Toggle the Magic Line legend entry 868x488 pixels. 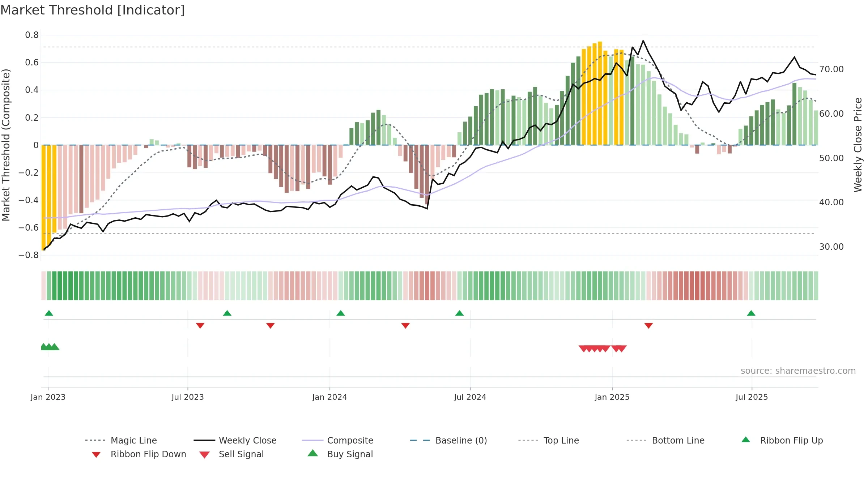pyautogui.click(x=121, y=440)
